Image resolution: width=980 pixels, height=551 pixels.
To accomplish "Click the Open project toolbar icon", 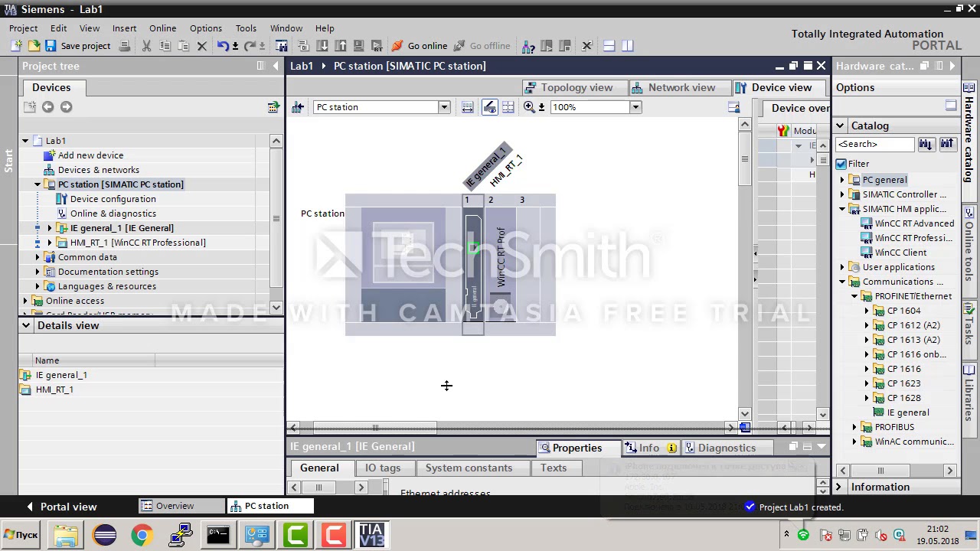I will coord(33,46).
